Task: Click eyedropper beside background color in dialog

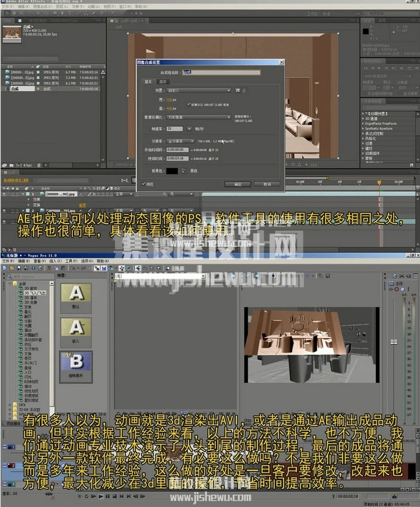Action: tap(184, 171)
